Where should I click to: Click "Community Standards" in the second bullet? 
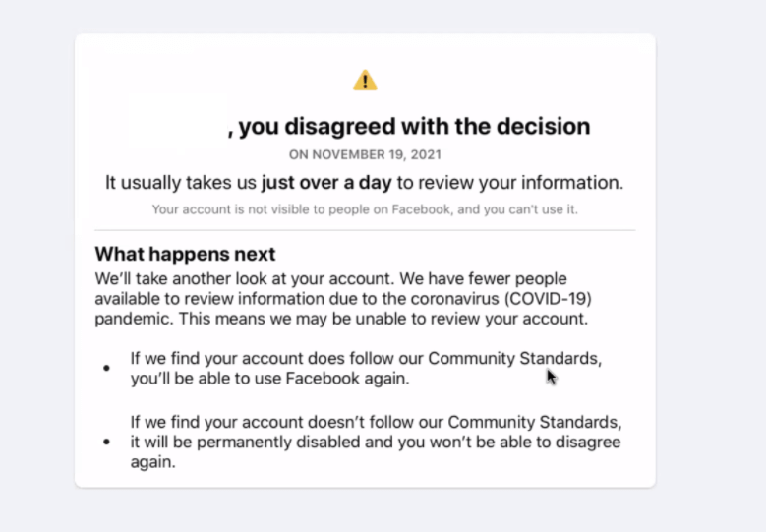tap(535, 422)
